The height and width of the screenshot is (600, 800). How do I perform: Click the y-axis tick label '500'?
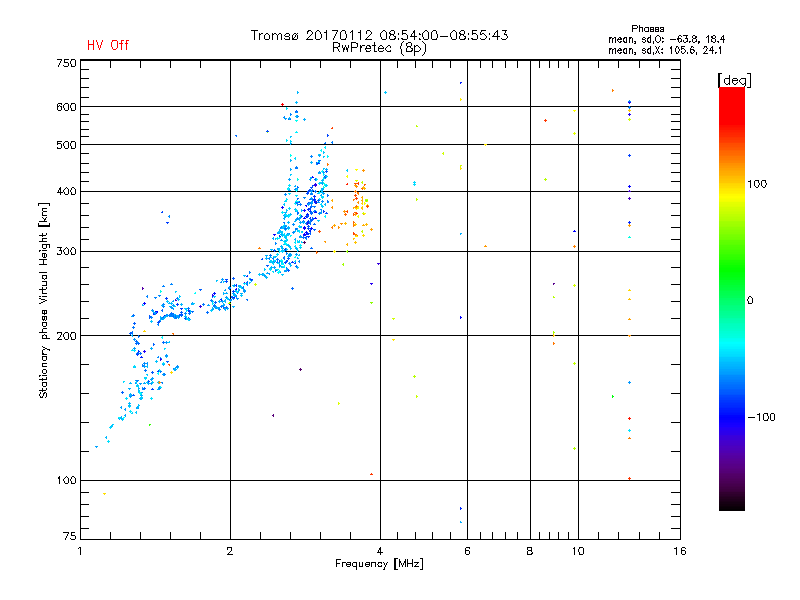pyautogui.click(x=66, y=145)
